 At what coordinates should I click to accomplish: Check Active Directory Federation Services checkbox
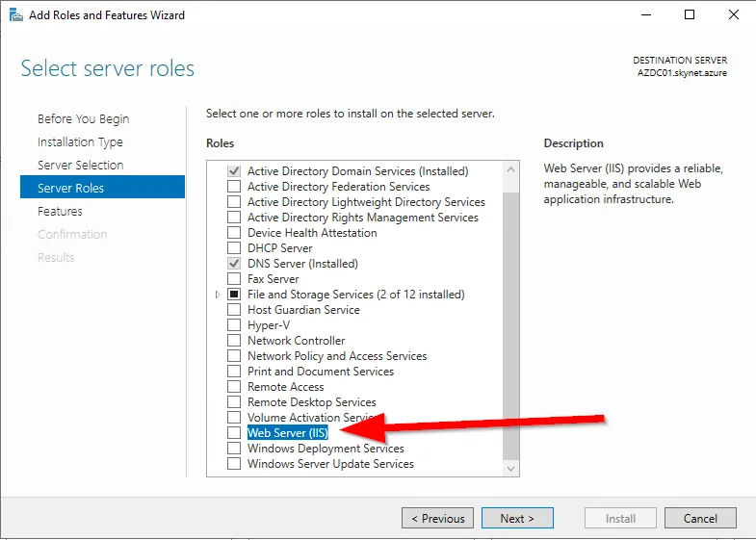[234, 187]
